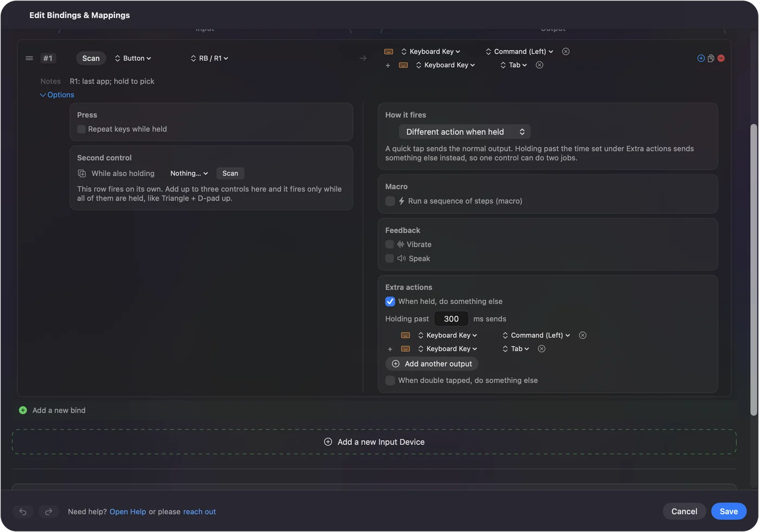Click the drag handle for bind #1
The height and width of the screenshot is (532, 759).
pyautogui.click(x=29, y=58)
